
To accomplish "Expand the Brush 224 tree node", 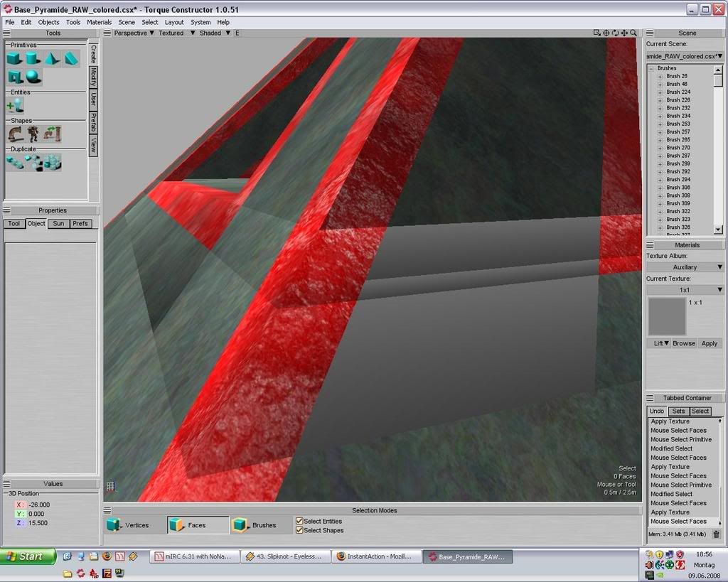I will point(660,92).
